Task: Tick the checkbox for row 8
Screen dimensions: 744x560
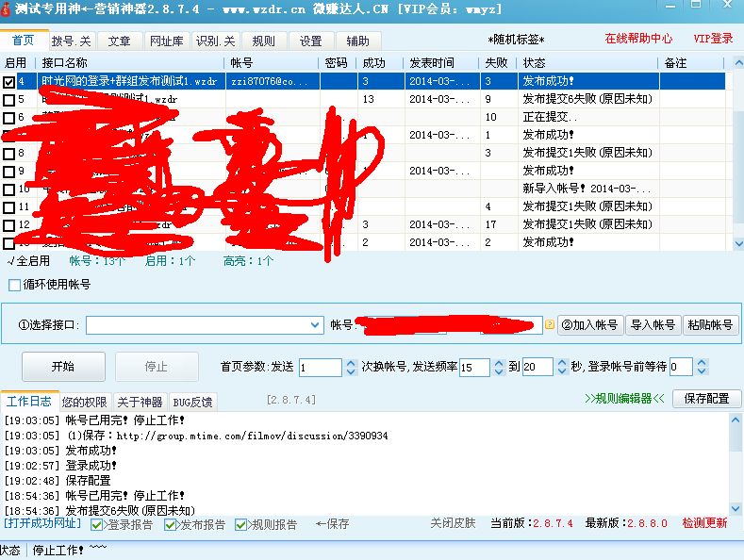Action: click(8, 154)
